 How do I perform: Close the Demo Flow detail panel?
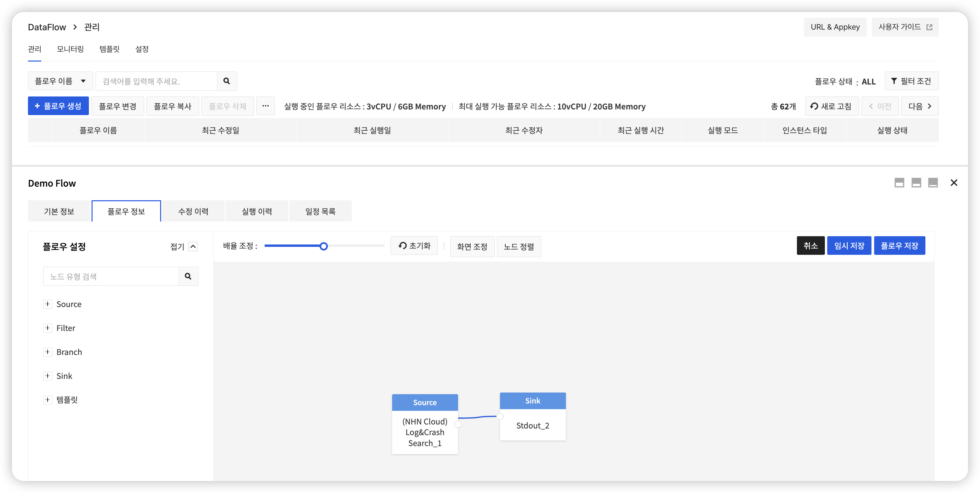click(x=954, y=183)
